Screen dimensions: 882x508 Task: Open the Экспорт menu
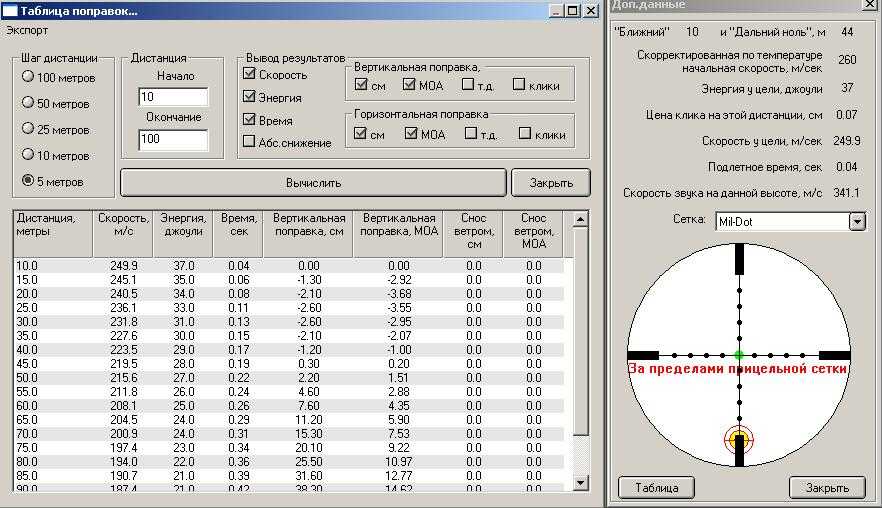(x=26, y=30)
